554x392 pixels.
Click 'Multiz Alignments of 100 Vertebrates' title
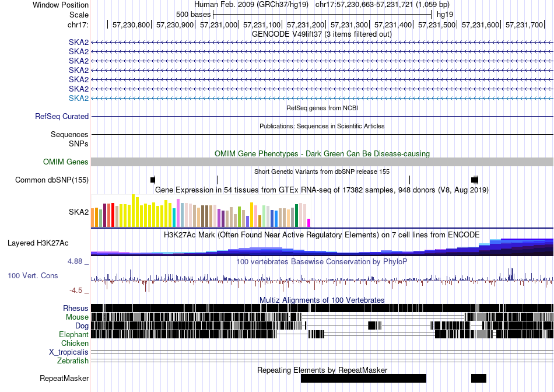click(x=322, y=300)
